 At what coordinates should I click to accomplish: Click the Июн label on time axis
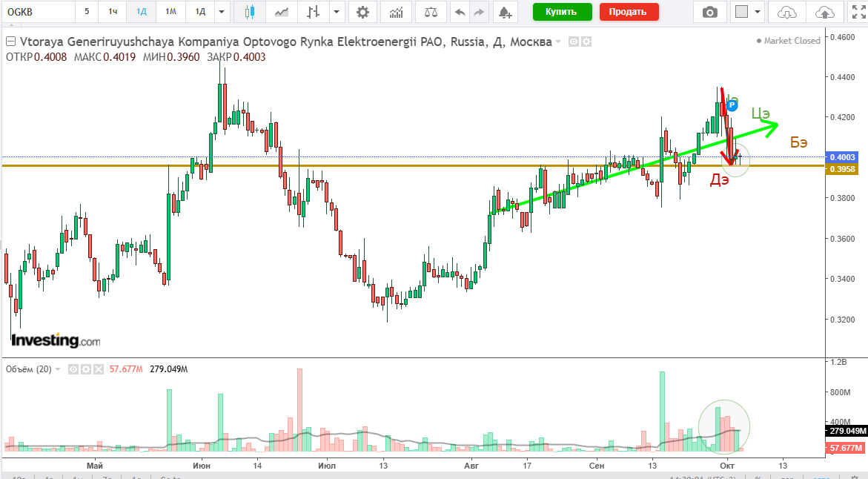click(x=202, y=466)
